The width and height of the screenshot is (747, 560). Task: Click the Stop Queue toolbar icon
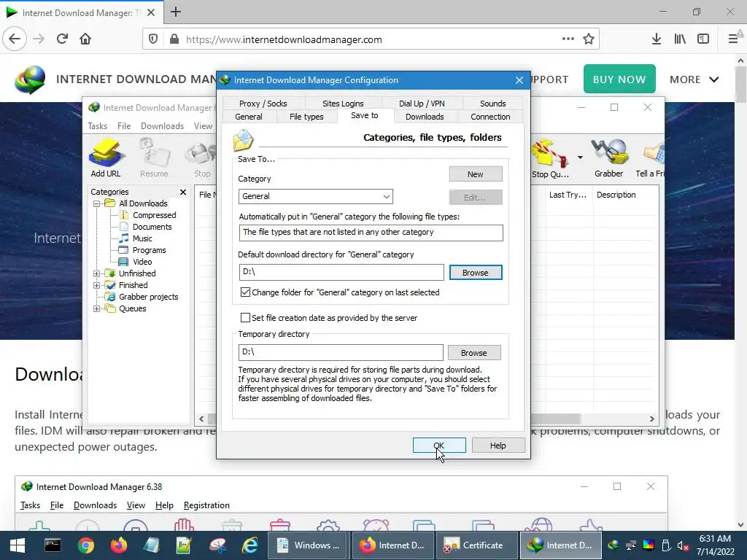[550, 158]
